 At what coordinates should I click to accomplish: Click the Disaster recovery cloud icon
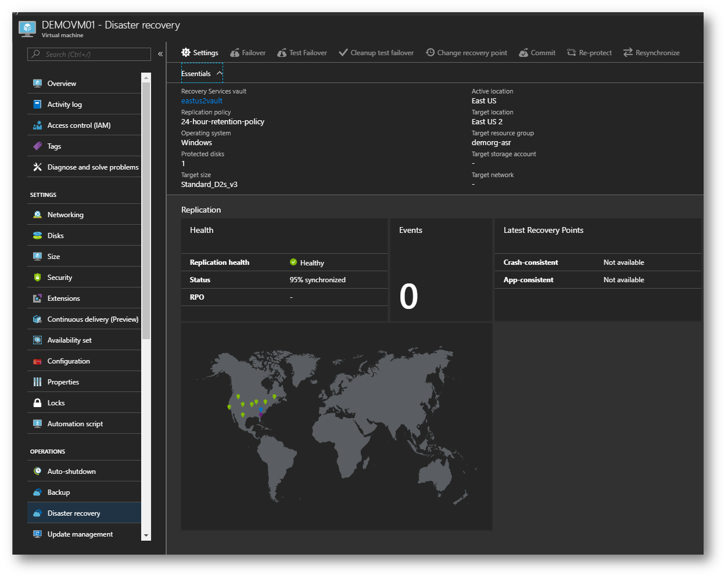click(x=37, y=513)
